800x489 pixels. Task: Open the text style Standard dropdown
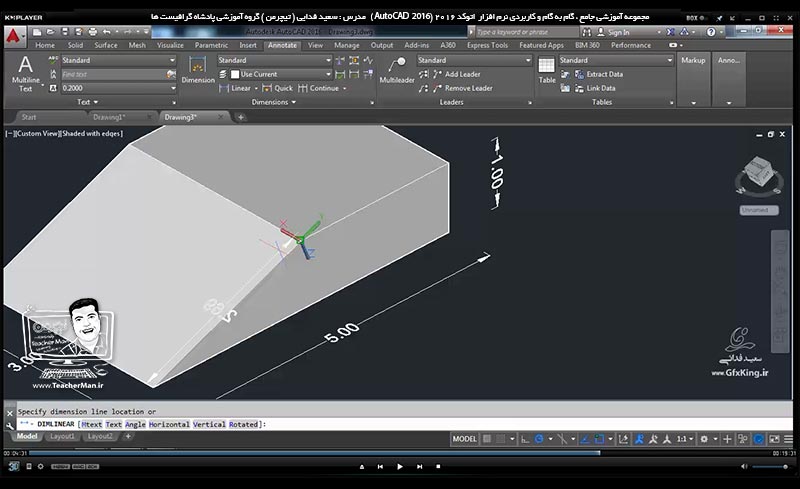[118, 60]
